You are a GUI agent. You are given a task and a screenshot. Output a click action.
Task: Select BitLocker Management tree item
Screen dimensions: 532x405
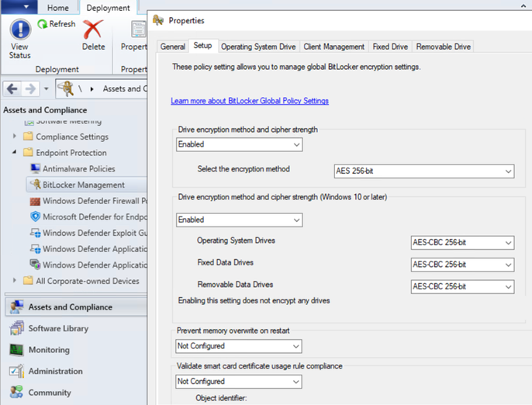[84, 185]
